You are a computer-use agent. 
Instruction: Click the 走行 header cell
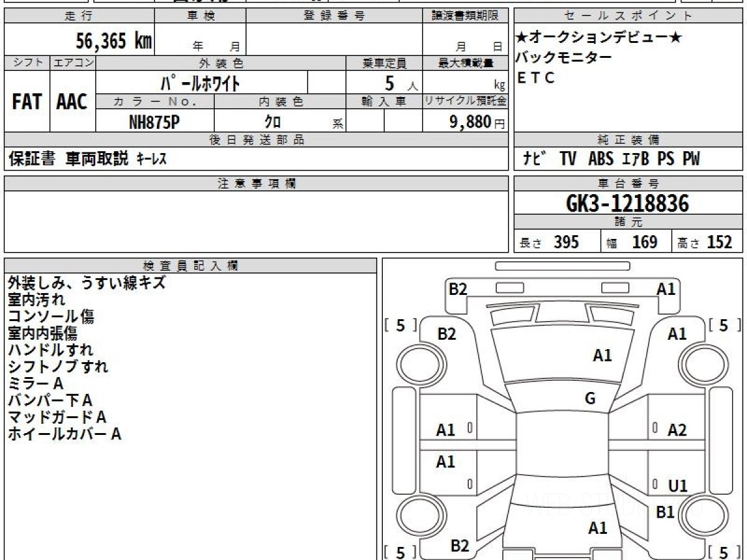pyautogui.click(x=78, y=16)
